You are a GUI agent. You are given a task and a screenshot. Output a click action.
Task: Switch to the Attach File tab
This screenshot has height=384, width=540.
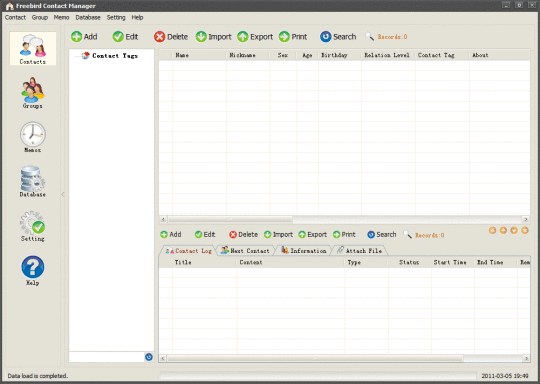click(359, 251)
